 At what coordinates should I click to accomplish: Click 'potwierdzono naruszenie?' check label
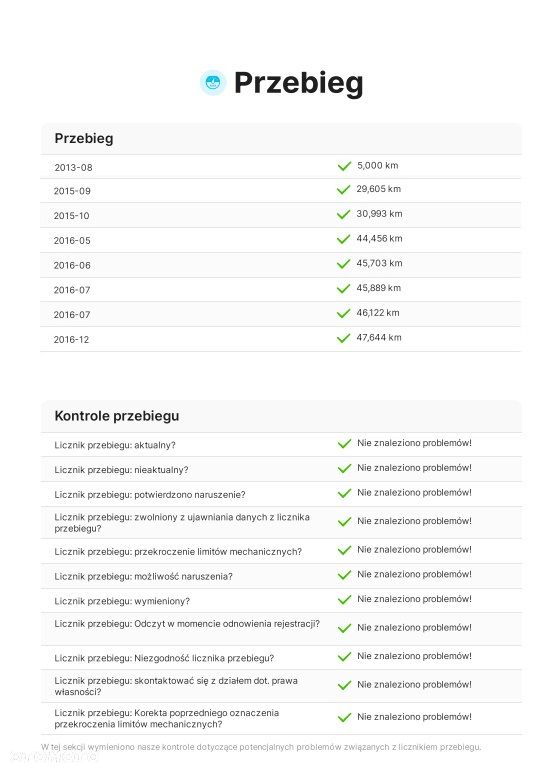point(190,494)
